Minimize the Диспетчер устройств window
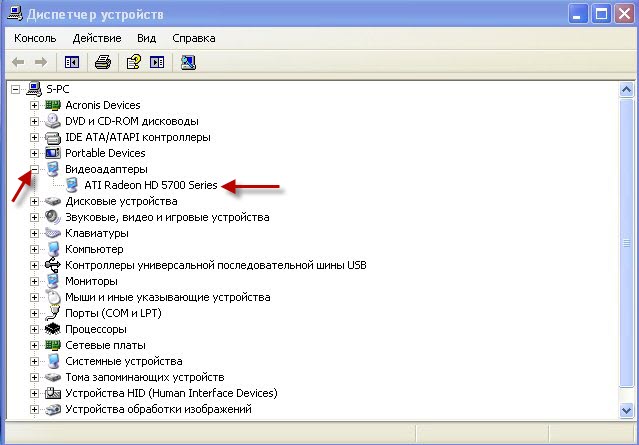 (578, 15)
